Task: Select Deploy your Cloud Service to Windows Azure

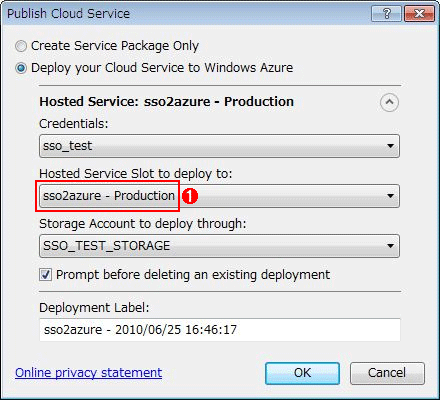Action: (x=21, y=68)
